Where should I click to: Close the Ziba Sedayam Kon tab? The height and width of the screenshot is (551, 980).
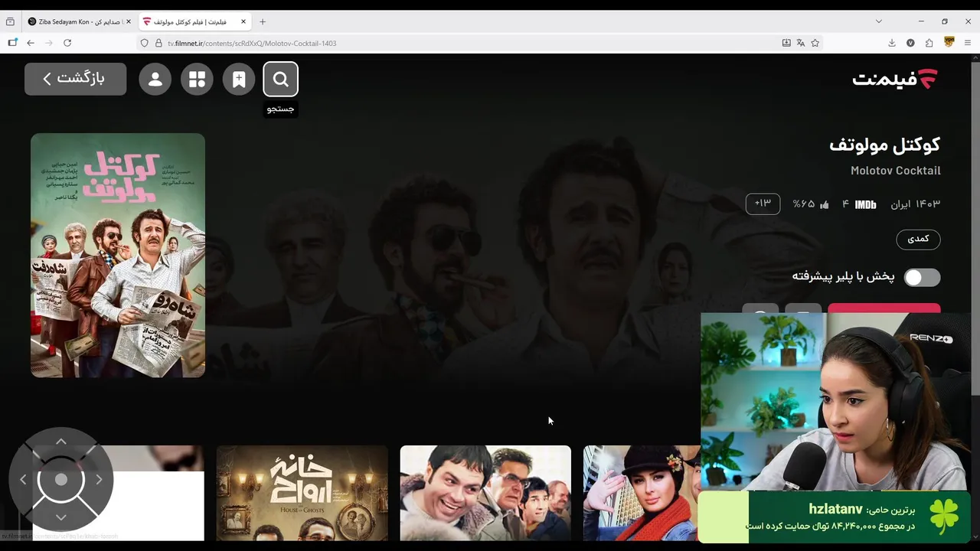coord(127,21)
